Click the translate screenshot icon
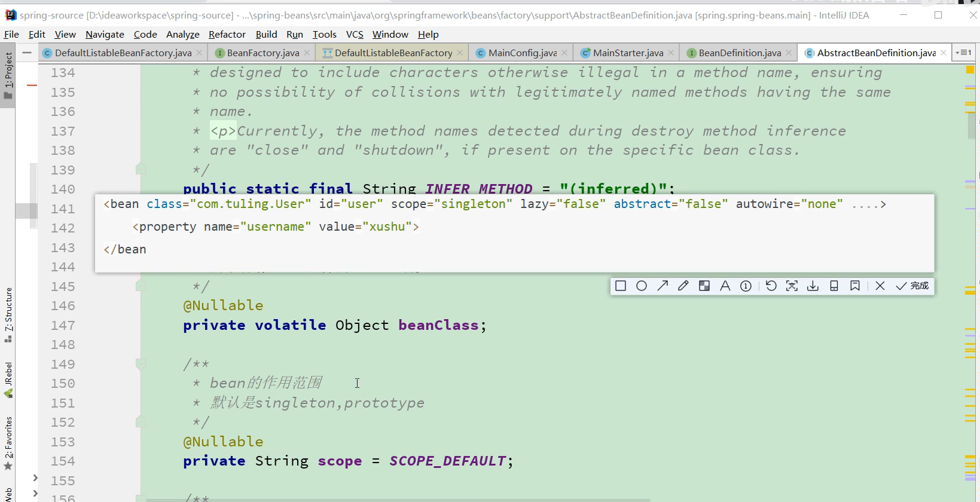The height and width of the screenshot is (502, 980). click(792, 286)
